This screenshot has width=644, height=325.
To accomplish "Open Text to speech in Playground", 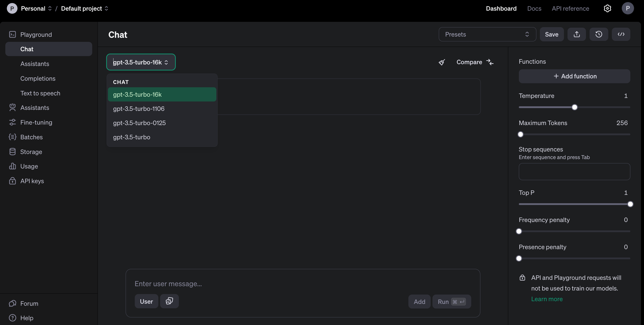I will point(40,93).
